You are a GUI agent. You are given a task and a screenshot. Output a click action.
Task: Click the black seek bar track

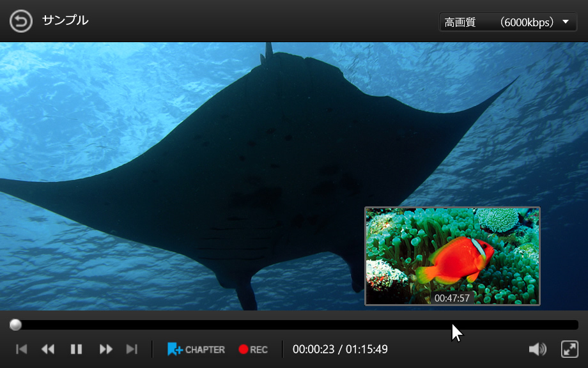click(x=294, y=325)
